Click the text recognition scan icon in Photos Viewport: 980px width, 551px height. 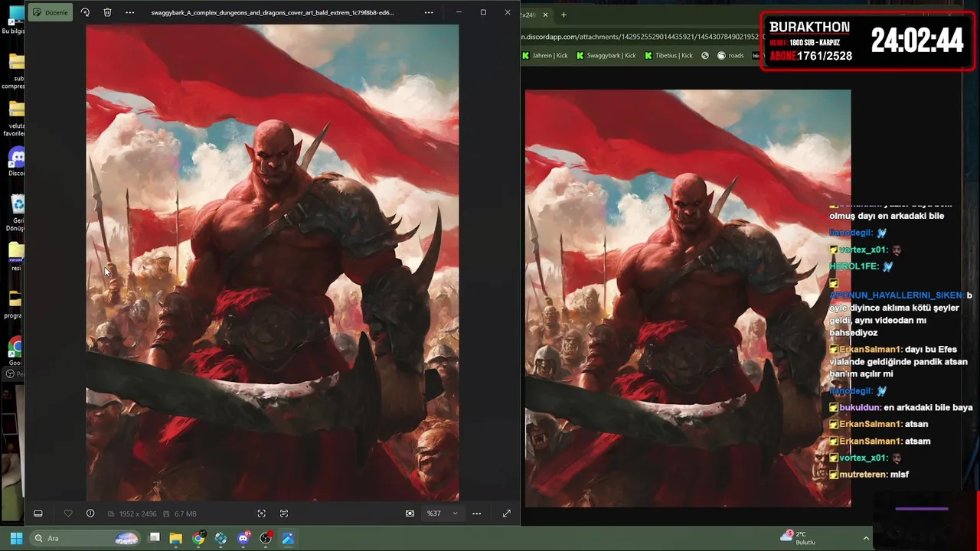coord(284,514)
